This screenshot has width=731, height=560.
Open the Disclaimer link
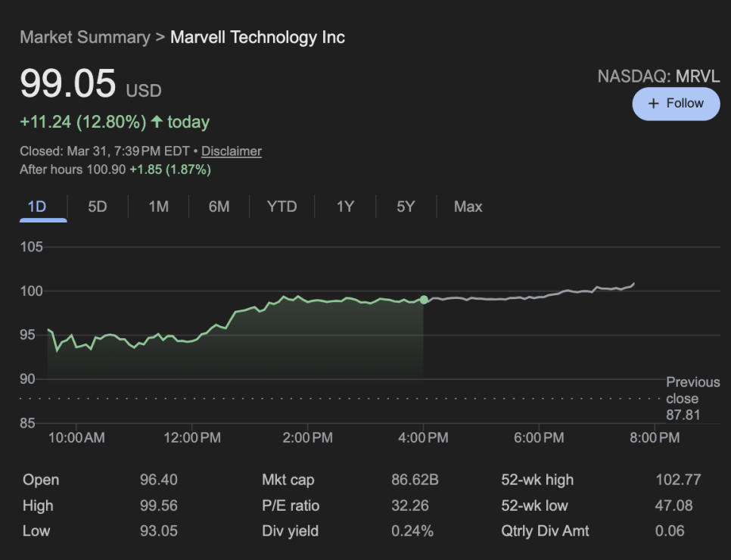pyautogui.click(x=232, y=151)
